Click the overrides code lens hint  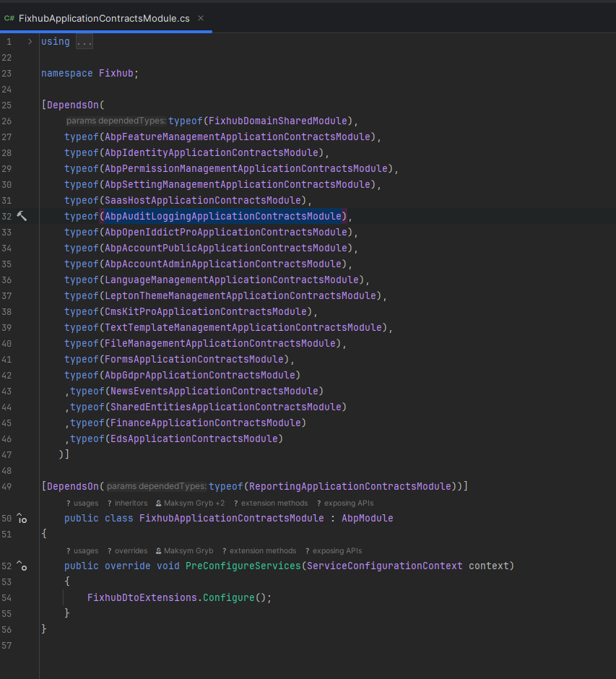[127, 550]
